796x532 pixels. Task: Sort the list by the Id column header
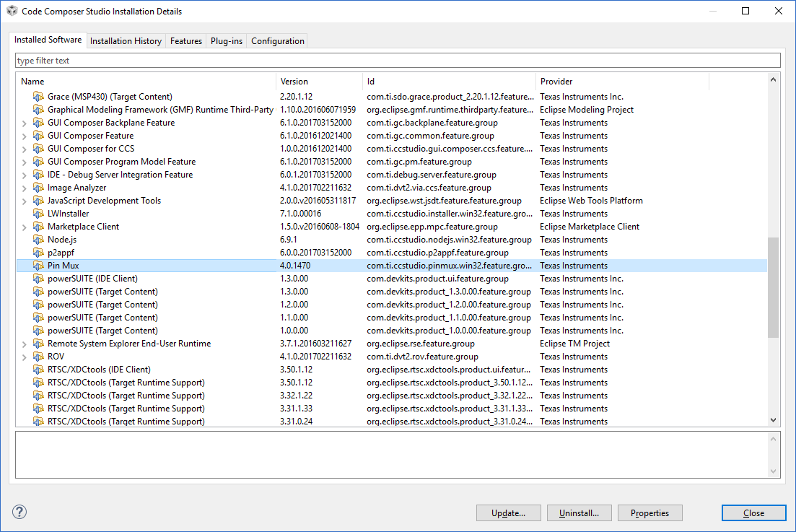coord(450,82)
